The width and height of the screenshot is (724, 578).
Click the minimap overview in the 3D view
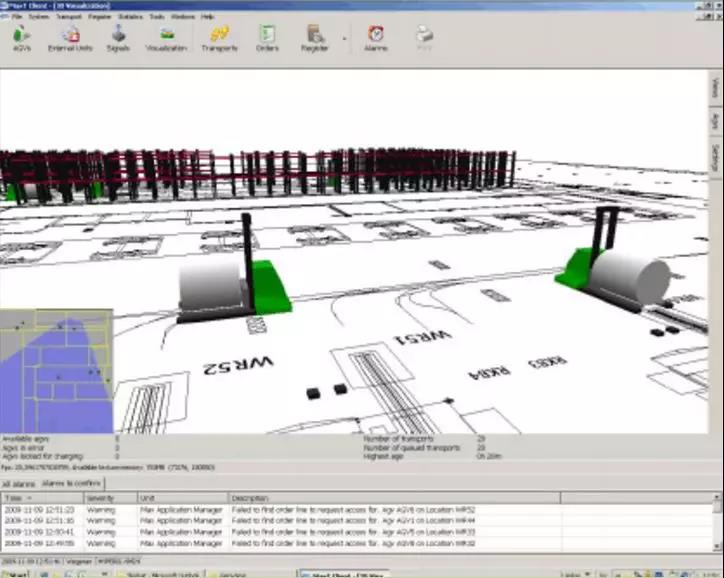(55, 370)
